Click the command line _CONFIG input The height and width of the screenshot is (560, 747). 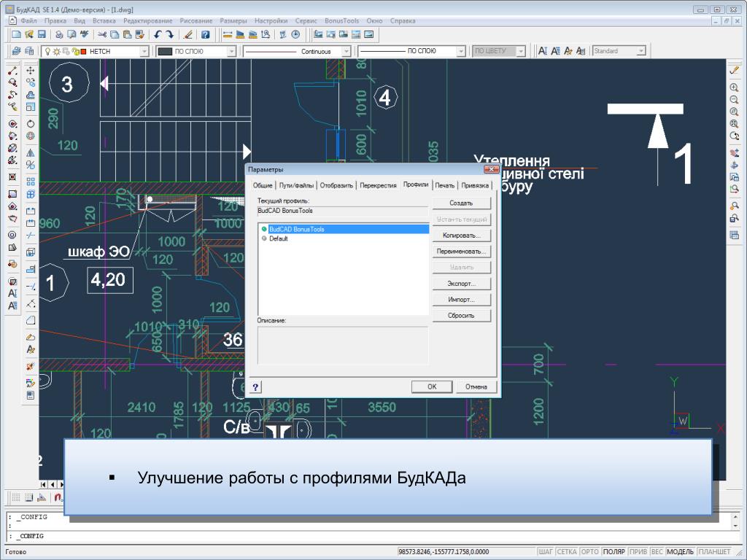tap(371, 536)
